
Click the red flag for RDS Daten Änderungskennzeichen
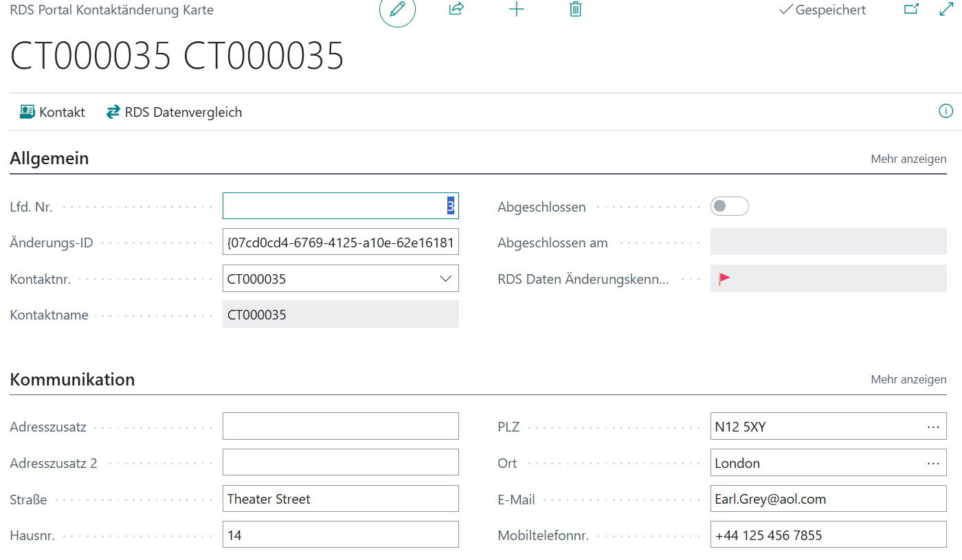pyautogui.click(x=722, y=278)
